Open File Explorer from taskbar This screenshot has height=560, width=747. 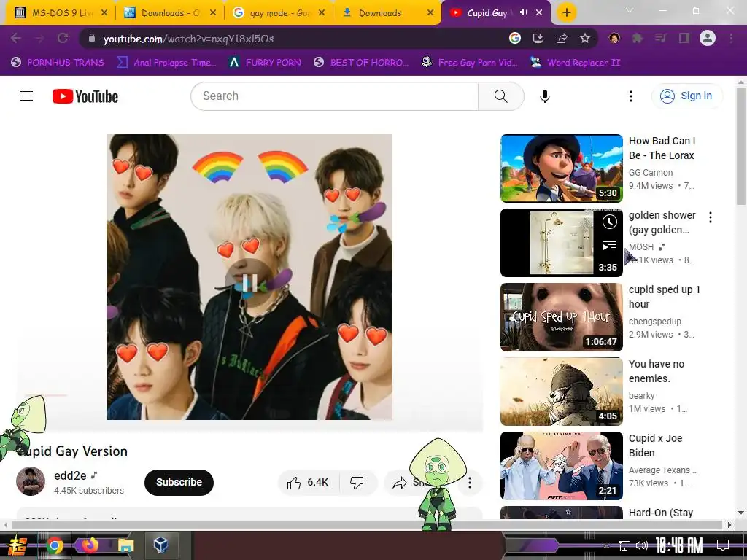tap(126, 545)
